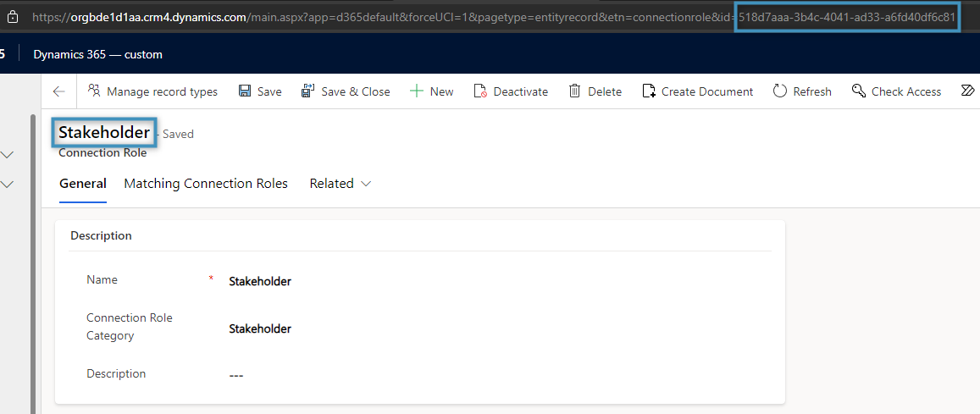
Task: Click the Name field containing Stakeholder
Action: [x=260, y=281]
